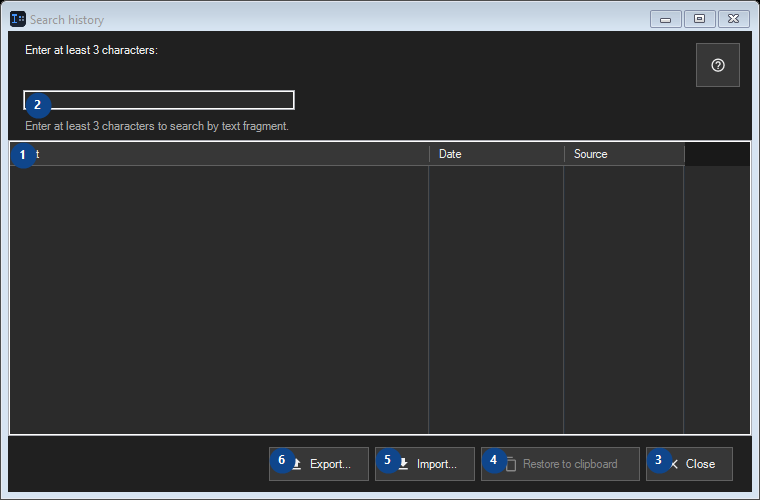Screen dimensions: 760x500
Task: Sort results by the Date column header
Action: [496, 154]
